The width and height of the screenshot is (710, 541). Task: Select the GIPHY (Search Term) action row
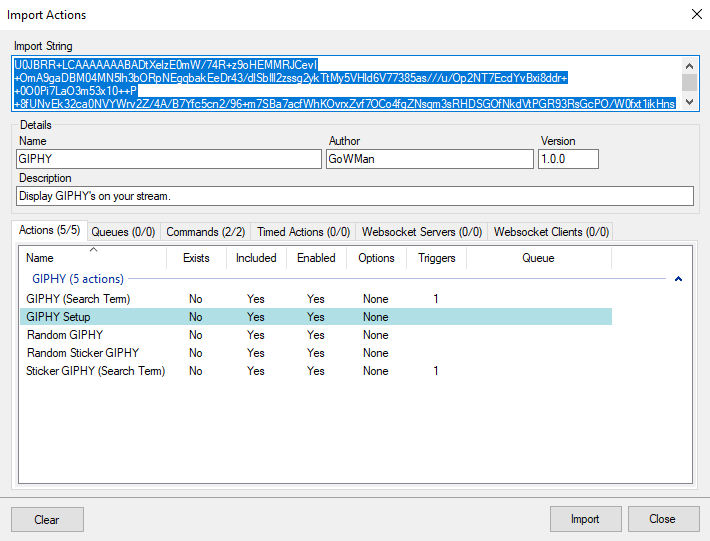316,299
